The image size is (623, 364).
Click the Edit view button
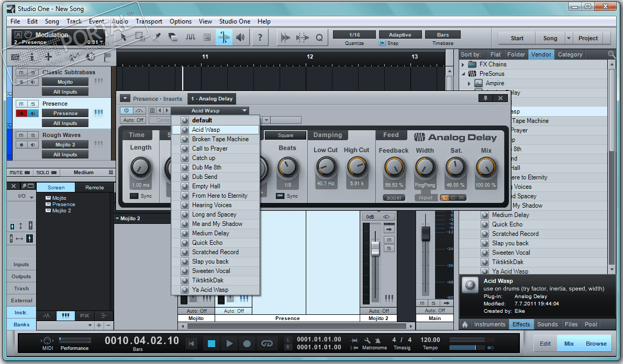tap(544, 344)
